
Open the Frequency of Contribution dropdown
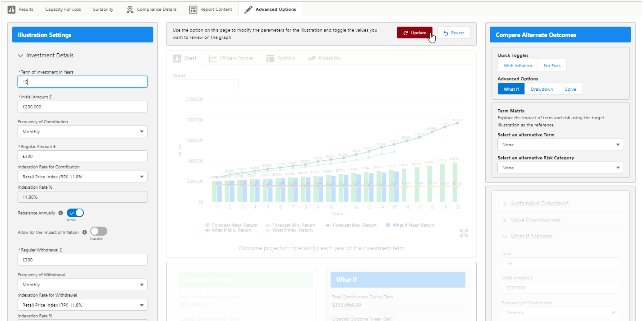click(83, 132)
